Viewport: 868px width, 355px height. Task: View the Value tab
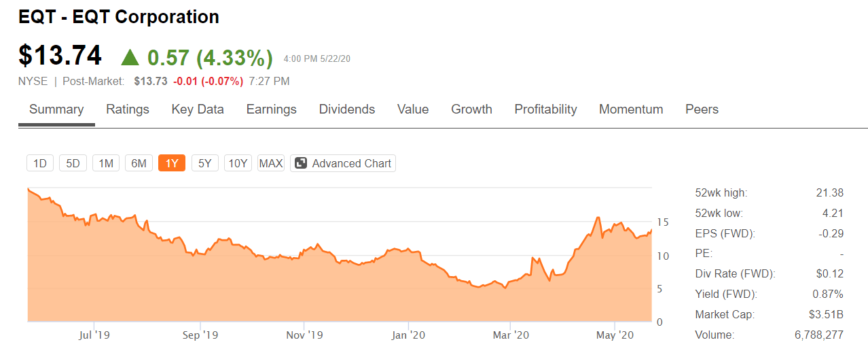coord(413,109)
